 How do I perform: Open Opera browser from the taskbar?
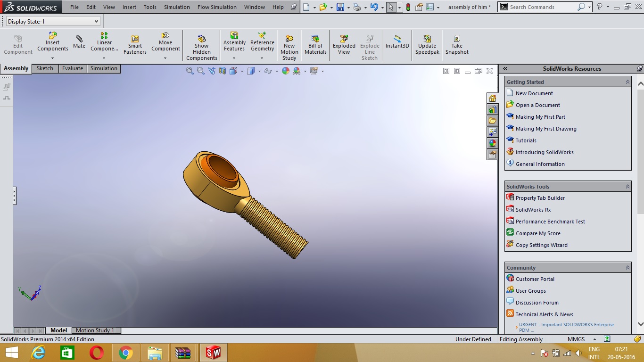[97, 353]
